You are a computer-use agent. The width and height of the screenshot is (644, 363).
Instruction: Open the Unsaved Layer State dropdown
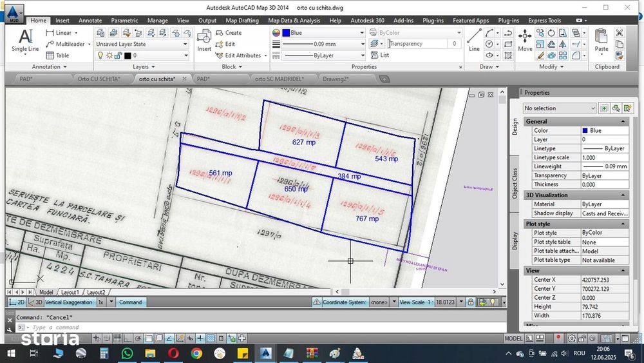pos(142,44)
